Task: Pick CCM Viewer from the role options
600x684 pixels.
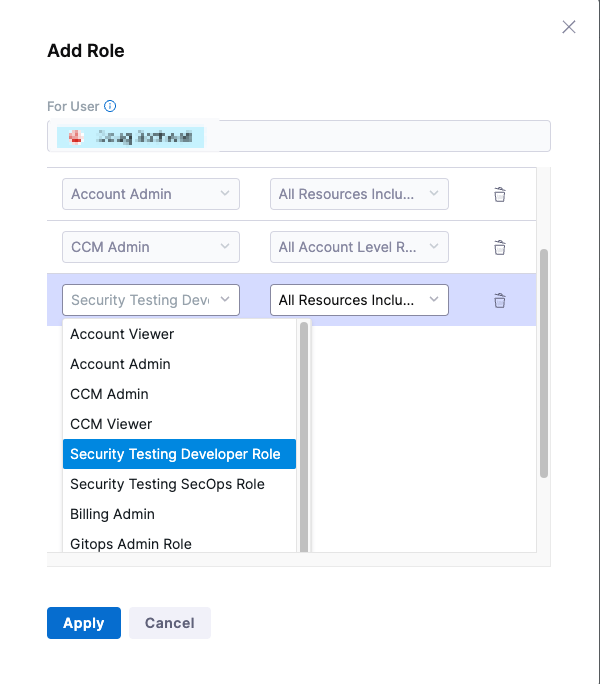Action: pos(111,424)
